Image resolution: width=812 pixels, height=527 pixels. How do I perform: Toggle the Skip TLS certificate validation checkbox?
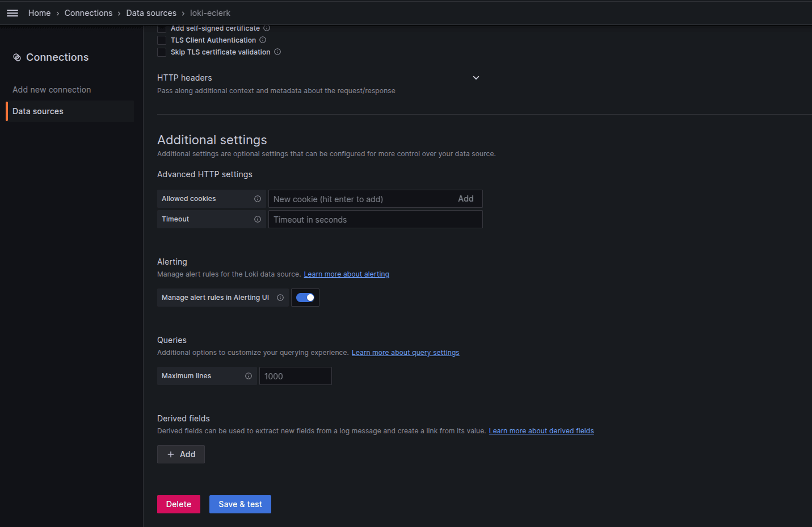pos(162,52)
